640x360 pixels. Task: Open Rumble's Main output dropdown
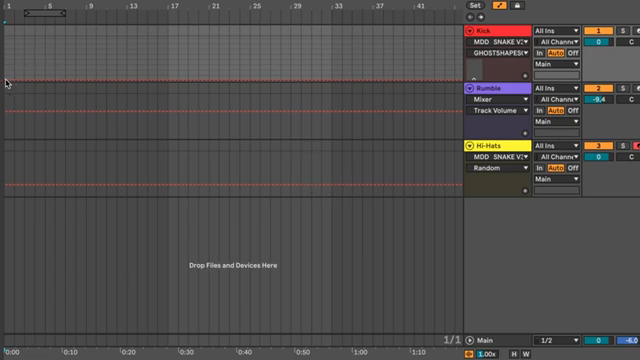pos(557,122)
